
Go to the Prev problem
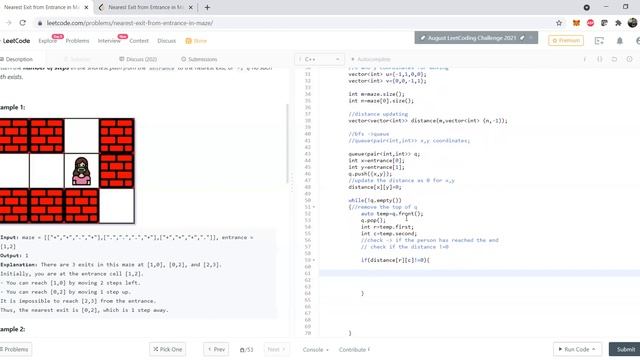[x=216, y=349]
